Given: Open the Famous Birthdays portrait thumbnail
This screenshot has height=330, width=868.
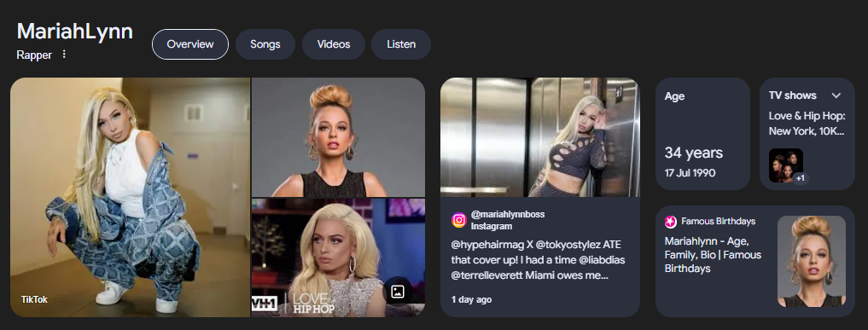Looking at the screenshot, I should click(812, 261).
